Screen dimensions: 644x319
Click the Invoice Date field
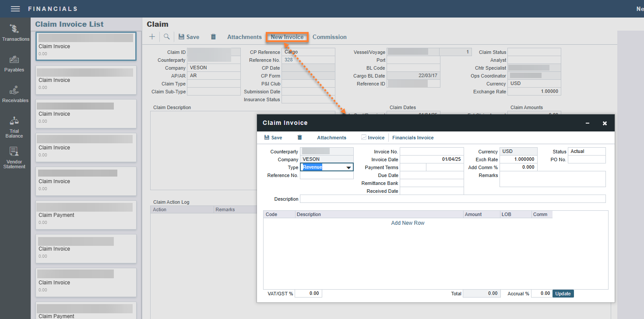pos(432,159)
